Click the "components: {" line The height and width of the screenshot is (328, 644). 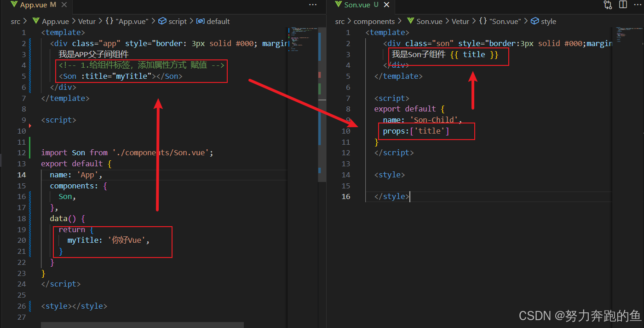point(78,186)
